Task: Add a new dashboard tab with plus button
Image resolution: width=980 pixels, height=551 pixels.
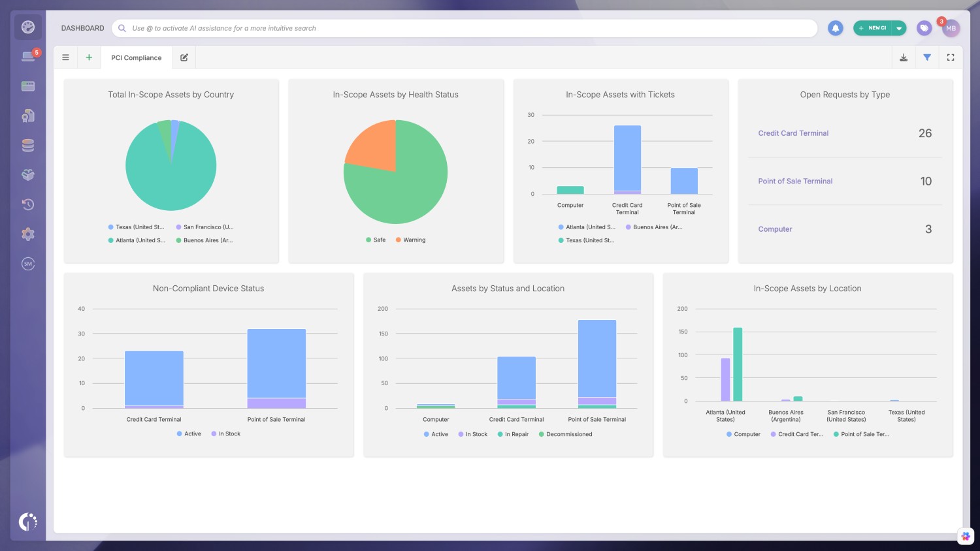Action: click(89, 57)
